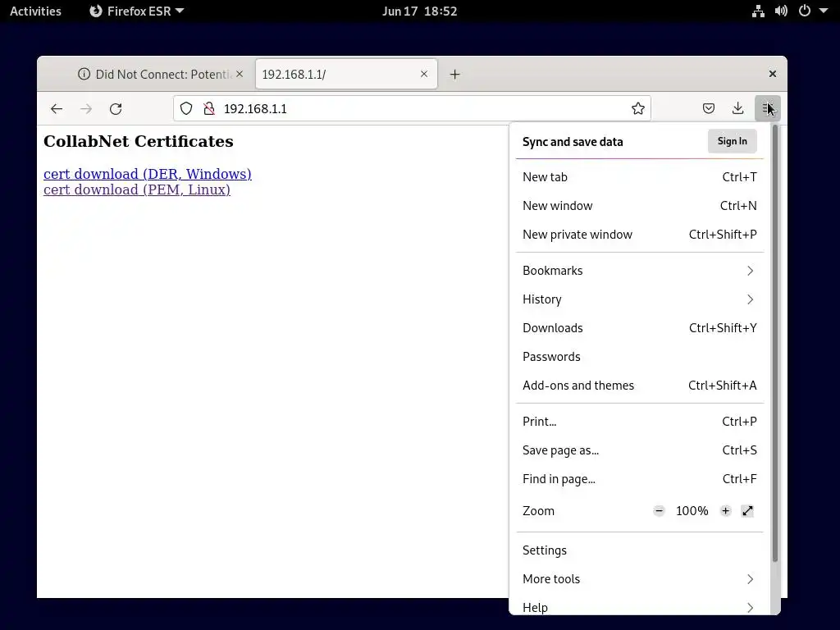Select New window menu entry
The width and height of the screenshot is (840, 630).
(640, 206)
